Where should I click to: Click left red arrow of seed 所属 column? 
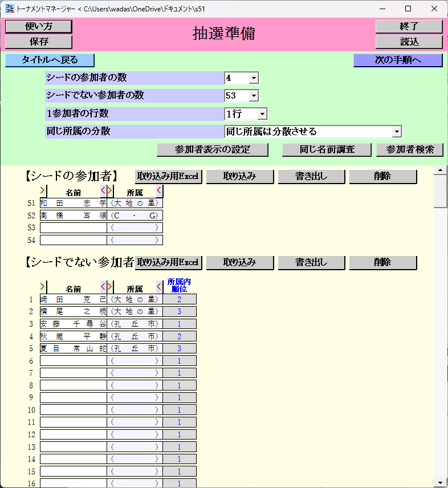click(x=110, y=190)
